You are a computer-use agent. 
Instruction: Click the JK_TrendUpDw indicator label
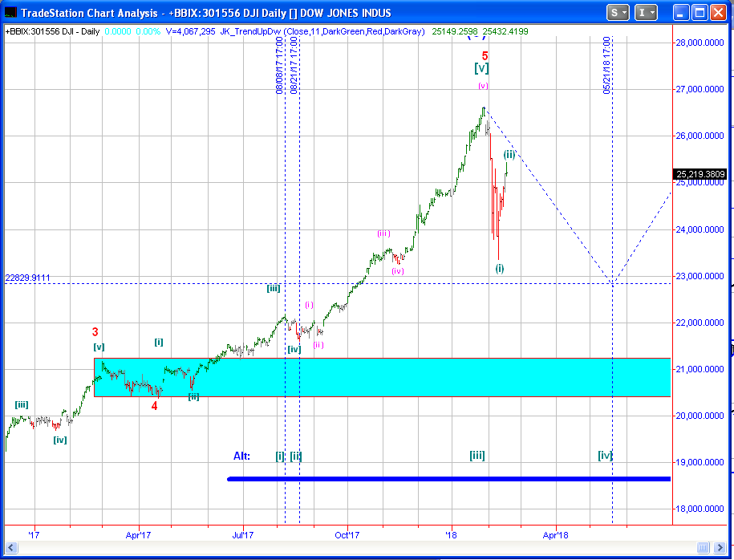pos(322,31)
